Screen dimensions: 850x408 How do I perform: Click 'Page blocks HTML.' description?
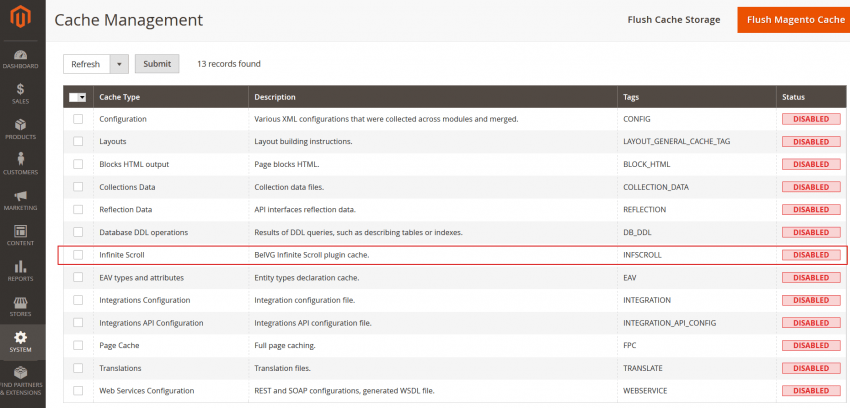click(287, 164)
